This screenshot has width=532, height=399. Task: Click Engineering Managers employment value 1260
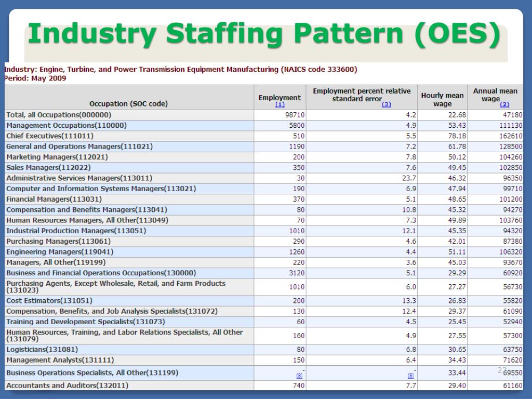[x=297, y=252]
